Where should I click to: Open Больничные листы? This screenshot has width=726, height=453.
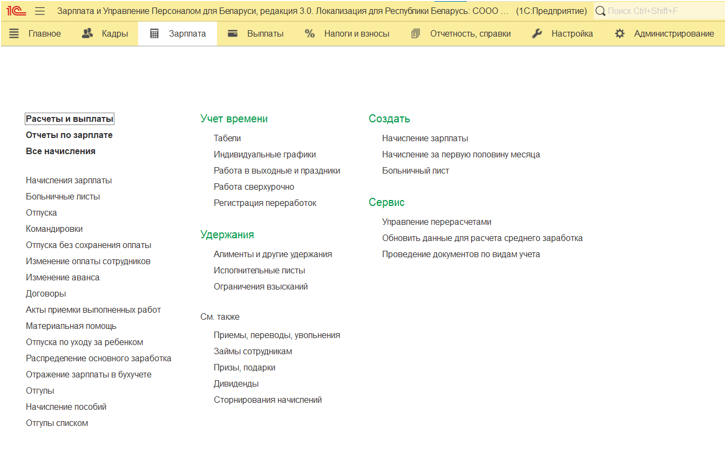(63, 196)
